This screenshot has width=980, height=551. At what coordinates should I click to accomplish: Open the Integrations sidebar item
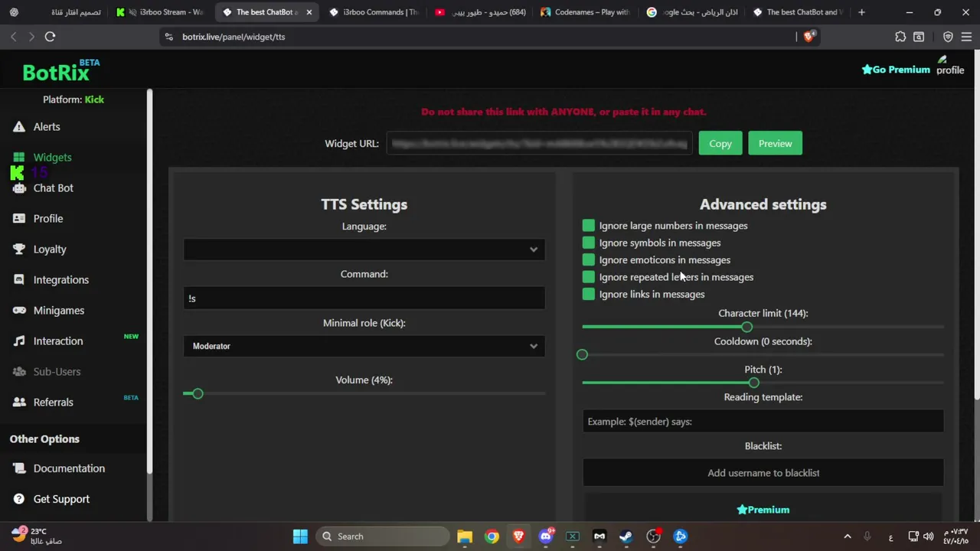click(60, 280)
